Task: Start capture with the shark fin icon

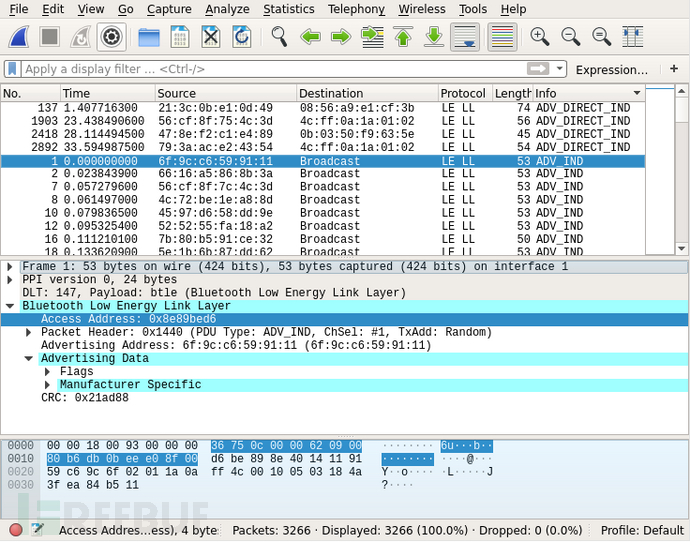Action: [19, 37]
